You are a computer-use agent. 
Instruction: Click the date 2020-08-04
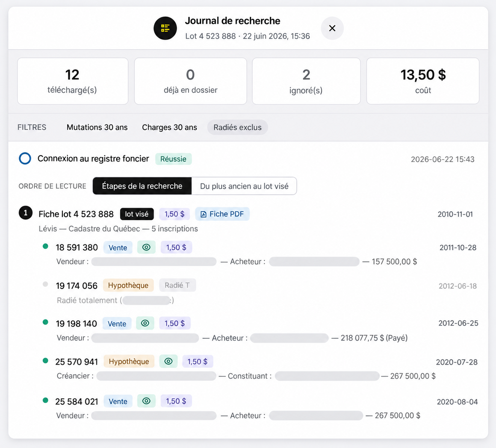[x=457, y=402]
